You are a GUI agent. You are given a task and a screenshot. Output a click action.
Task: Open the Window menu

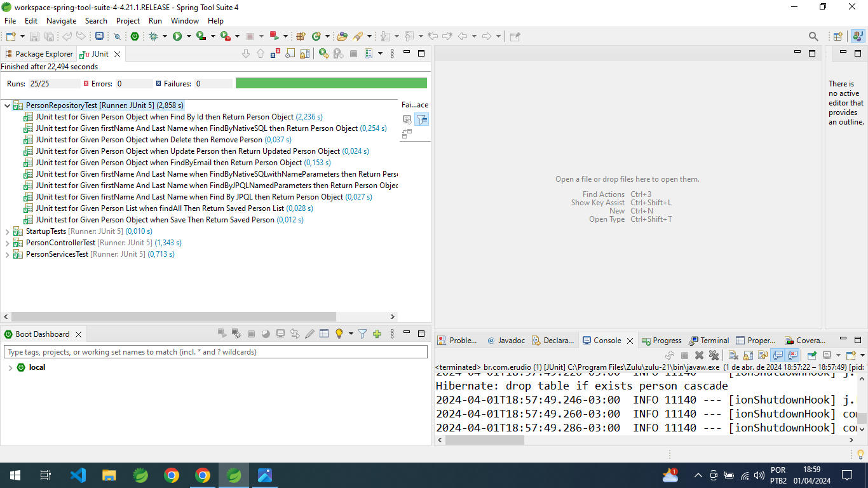coord(185,21)
